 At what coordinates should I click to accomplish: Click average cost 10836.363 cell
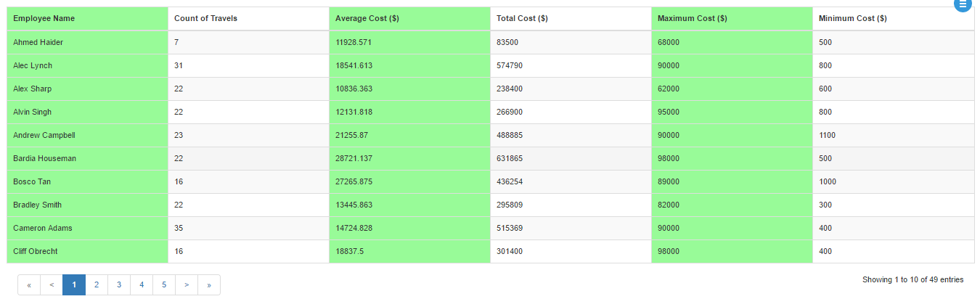[410, 89]
